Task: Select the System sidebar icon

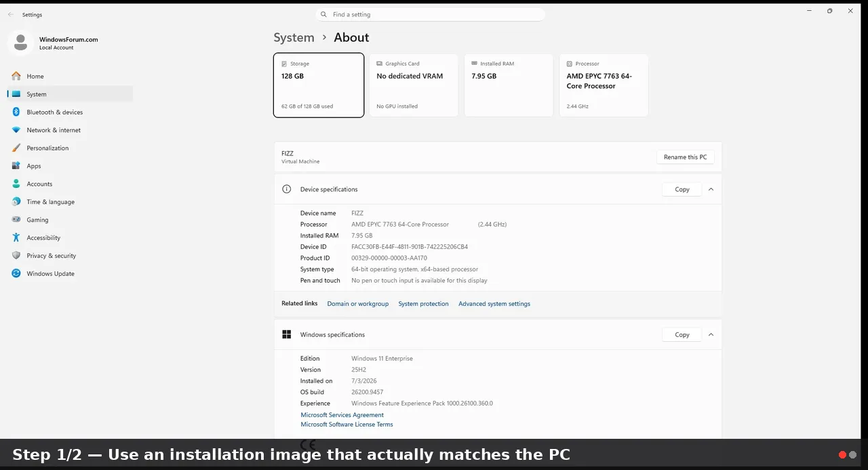Action: tap(16, 94)
